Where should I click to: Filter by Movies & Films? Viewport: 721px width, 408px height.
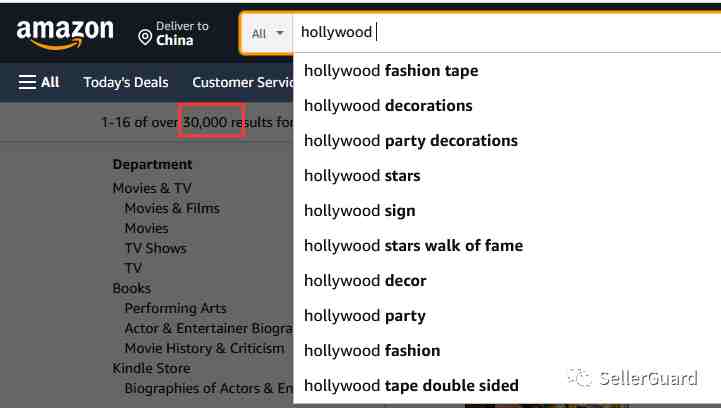(172, 208)
